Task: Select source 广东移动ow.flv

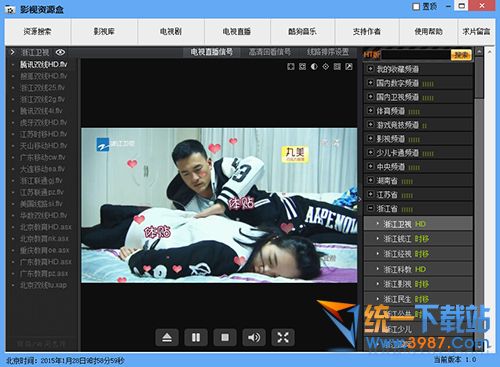Action: click(x=43, y=157)
